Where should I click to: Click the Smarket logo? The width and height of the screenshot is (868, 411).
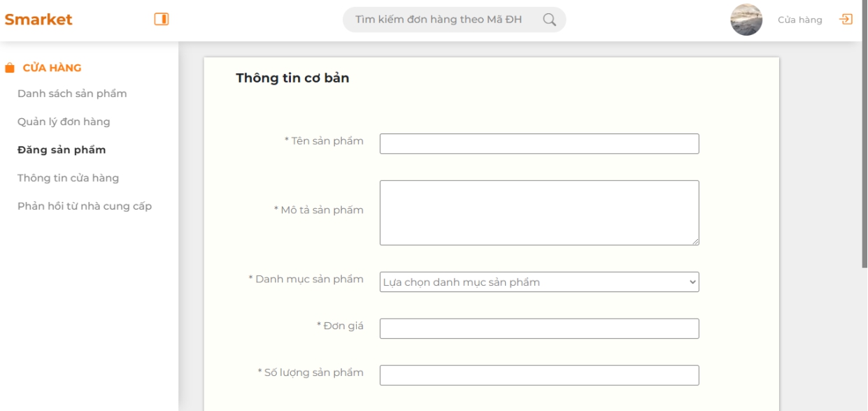(38, 20)
